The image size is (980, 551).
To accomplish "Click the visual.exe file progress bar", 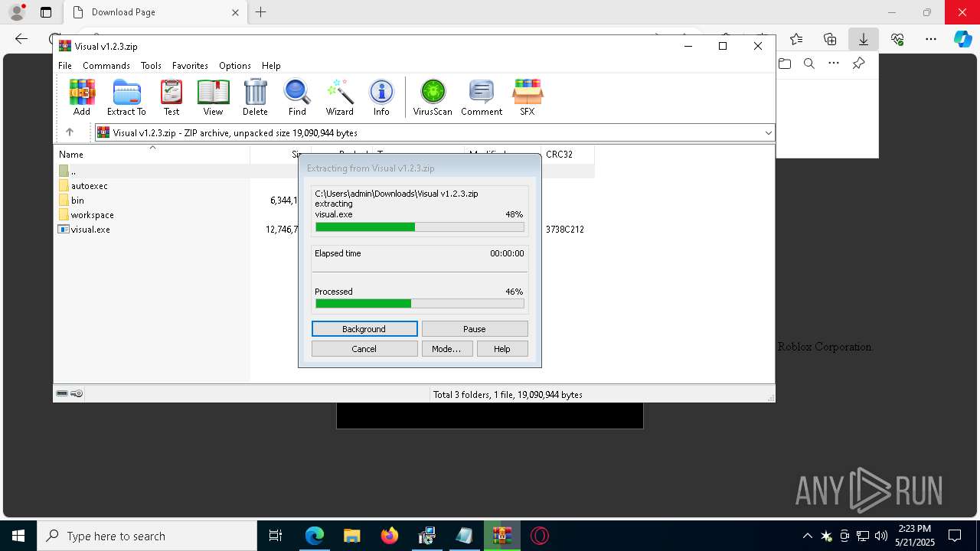I will click(x=420, y=227).
